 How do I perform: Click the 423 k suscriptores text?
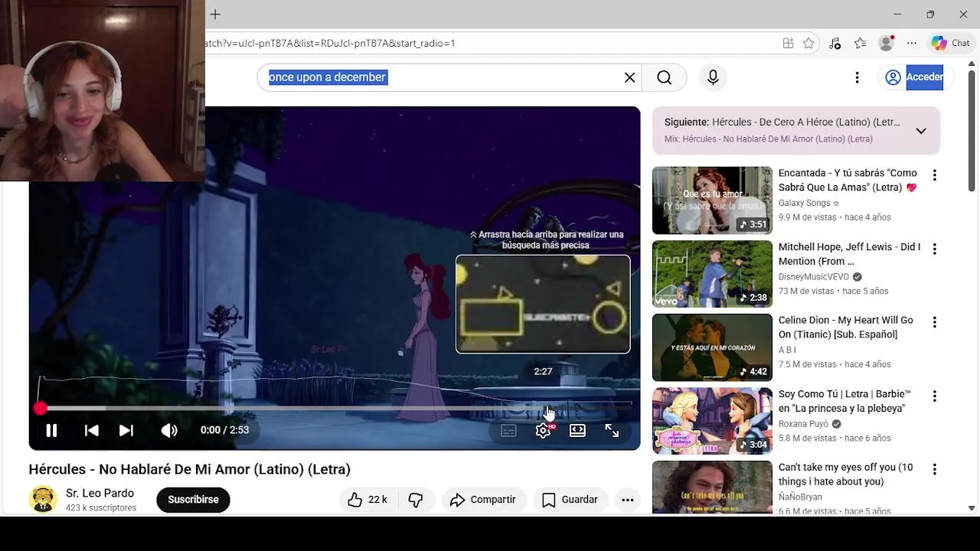[101, 508]
